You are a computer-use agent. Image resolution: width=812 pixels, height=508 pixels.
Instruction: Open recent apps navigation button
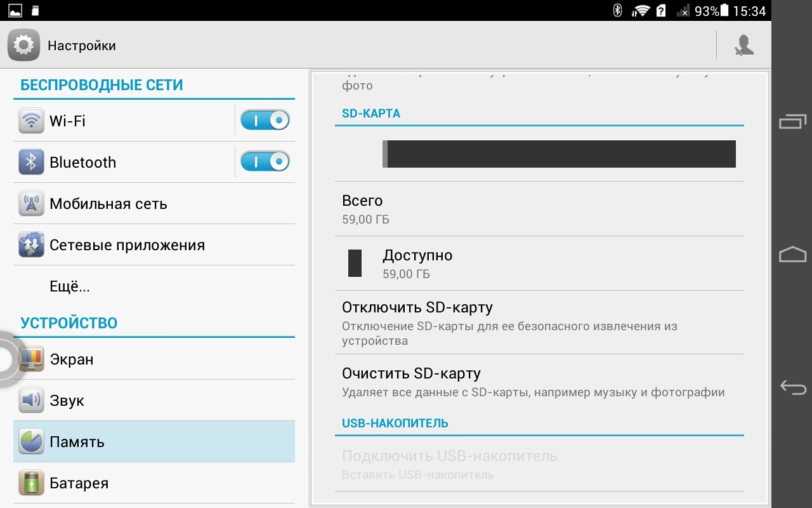coord(792,121)
